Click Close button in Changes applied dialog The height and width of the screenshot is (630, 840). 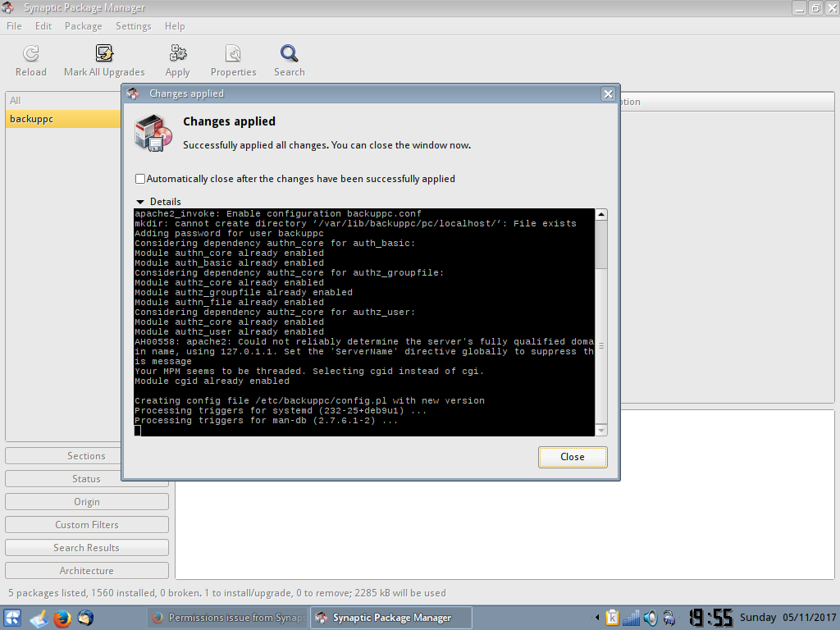[x=573, y=457]
